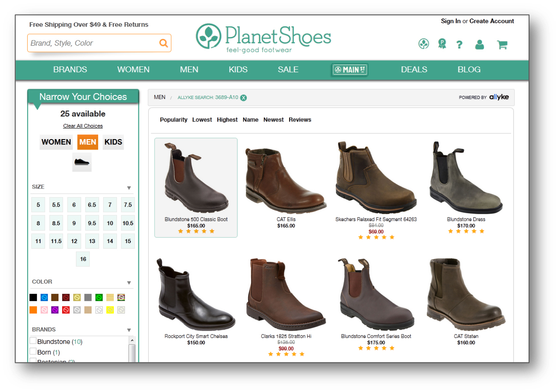Sort results by Popularity

coord(174,120)
